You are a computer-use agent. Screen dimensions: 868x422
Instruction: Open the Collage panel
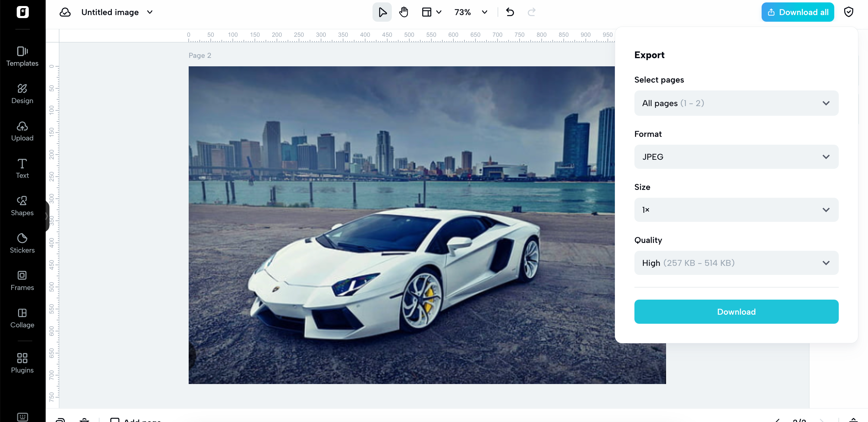pos(22,317)
